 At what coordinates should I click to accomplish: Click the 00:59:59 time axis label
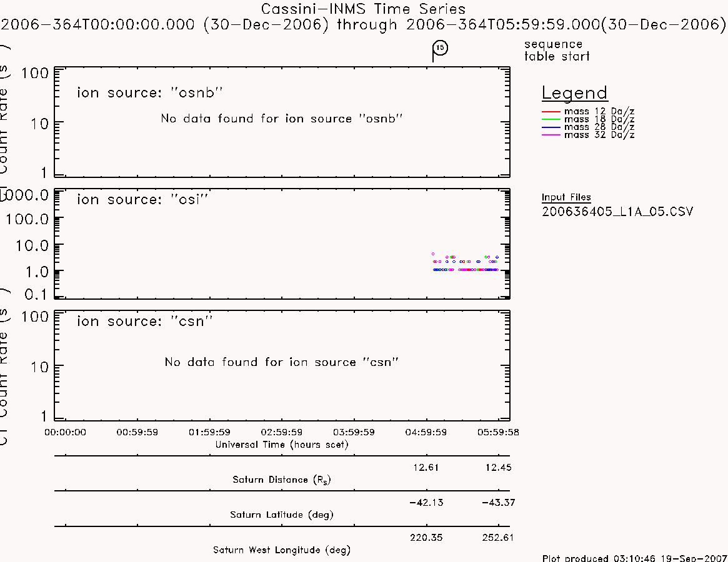tap(137, 432)
